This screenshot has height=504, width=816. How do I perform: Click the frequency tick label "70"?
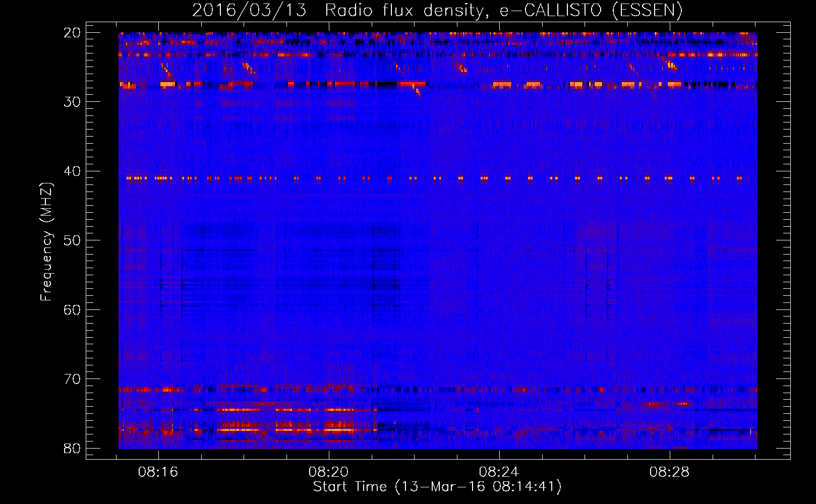pyautogui.click(x=73, y=379)
